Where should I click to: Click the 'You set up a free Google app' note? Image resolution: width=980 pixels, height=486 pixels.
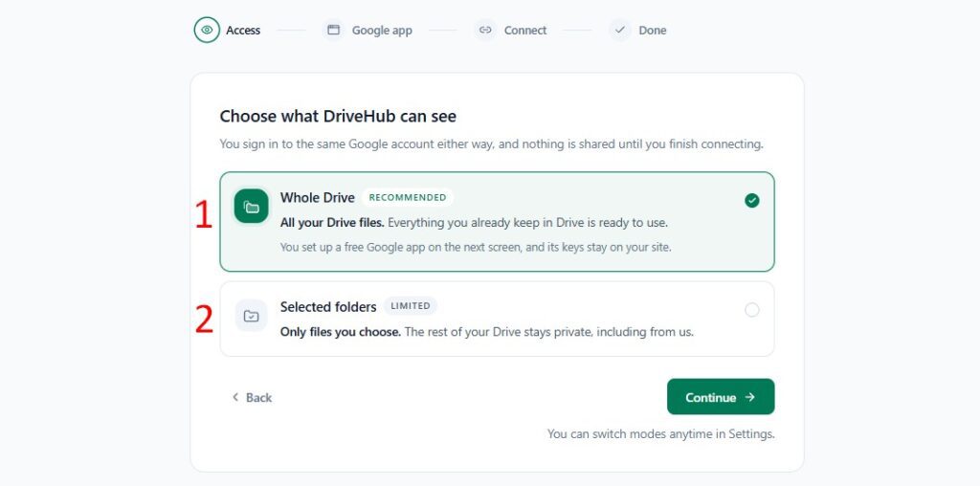[476, 247]
